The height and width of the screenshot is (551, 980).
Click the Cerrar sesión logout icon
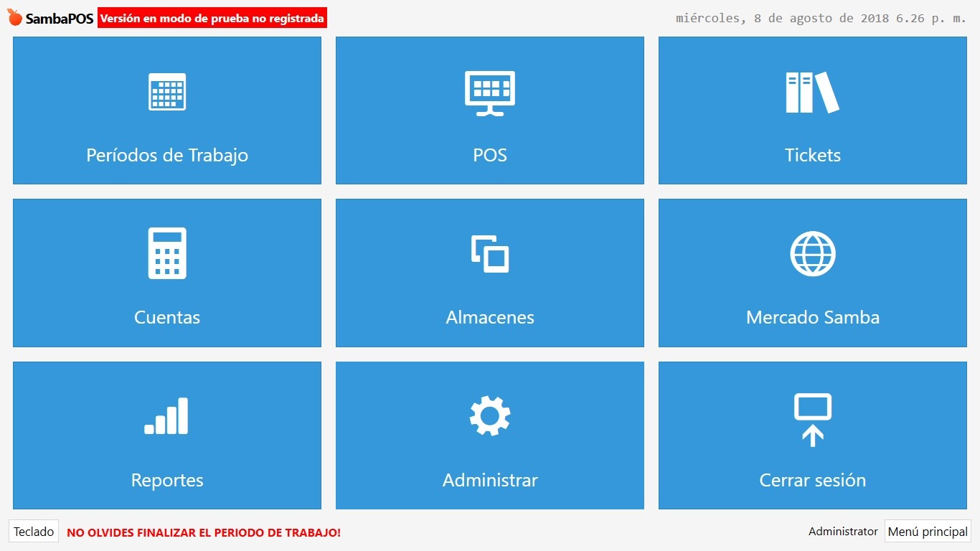[x=813, y=420]
